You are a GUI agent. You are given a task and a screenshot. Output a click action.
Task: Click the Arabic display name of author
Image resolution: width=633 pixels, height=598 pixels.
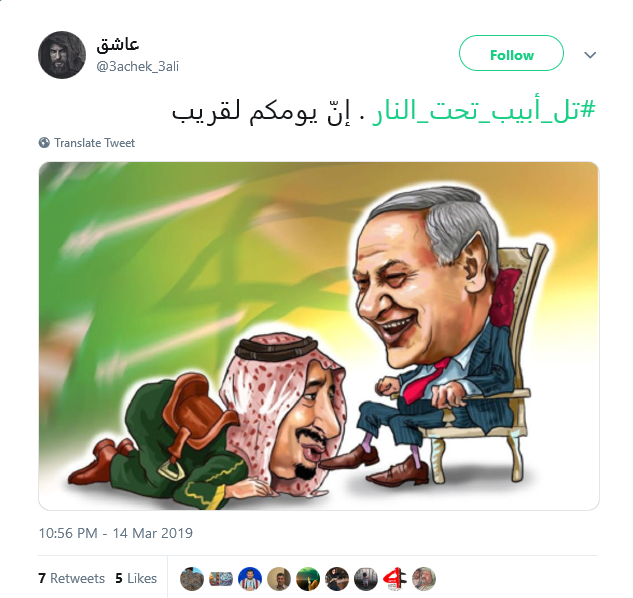(x=117, y=44)
